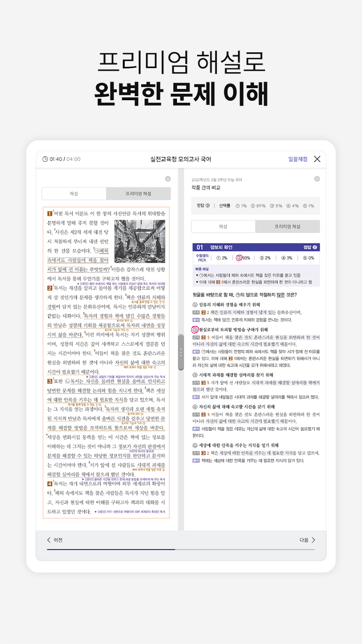Click the 2021학년도 3월 3학년 수능 국어 caption
This screenshot has height=644, width=362.
pos(216,179)
